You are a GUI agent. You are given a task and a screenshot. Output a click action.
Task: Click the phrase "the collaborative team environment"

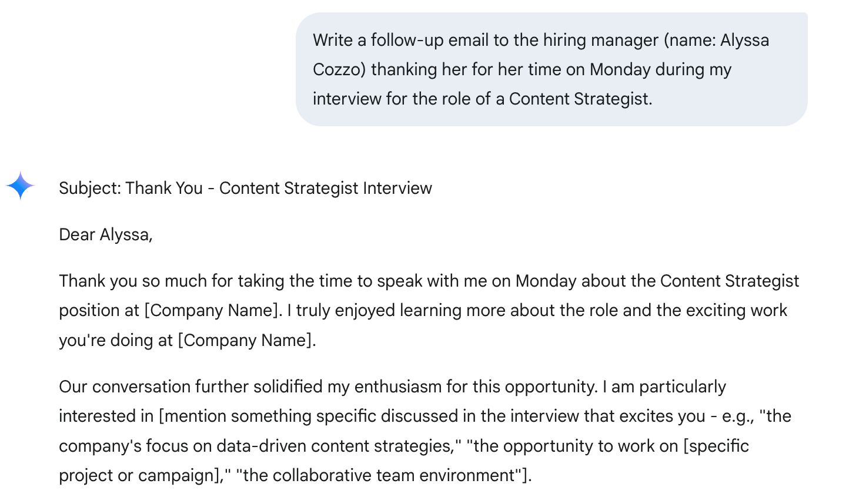[379, 475]
